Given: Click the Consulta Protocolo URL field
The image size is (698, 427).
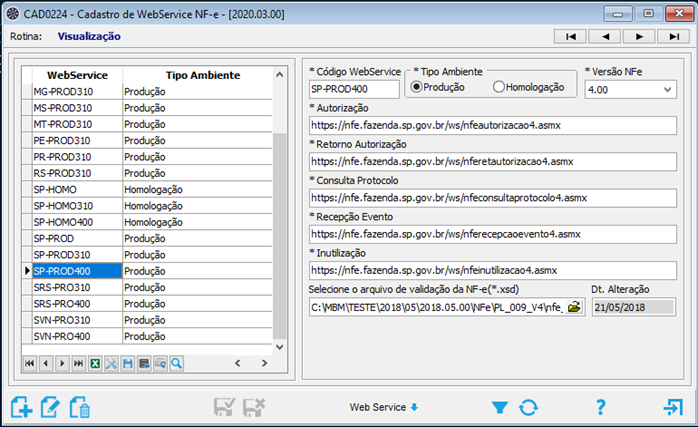Looking at the screenshot, I should click(x=493, y=198).
